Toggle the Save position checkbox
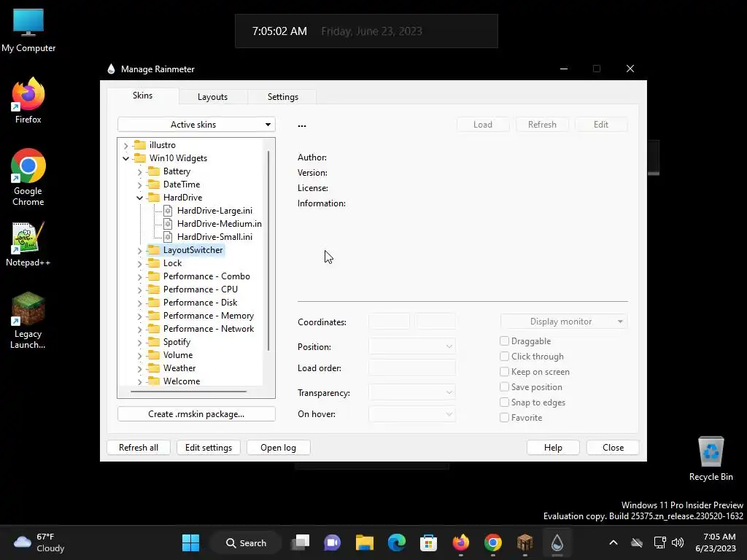This screenshot has width=747, height=560. pos(504,386)
